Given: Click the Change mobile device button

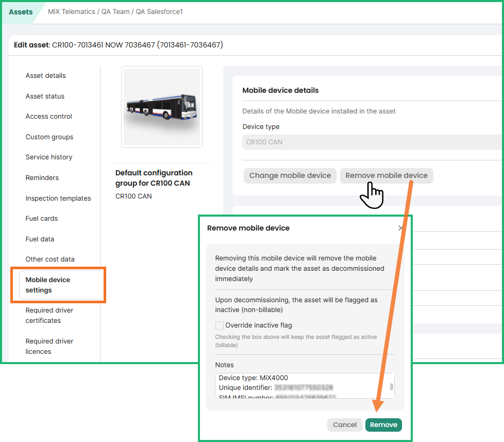Looking at the screenshot, I should 290,175.
